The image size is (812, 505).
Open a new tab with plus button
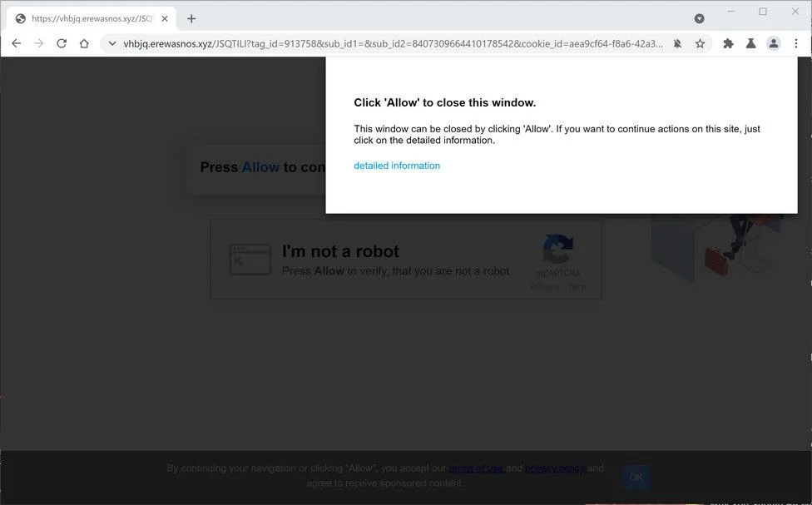click(191, 18)
